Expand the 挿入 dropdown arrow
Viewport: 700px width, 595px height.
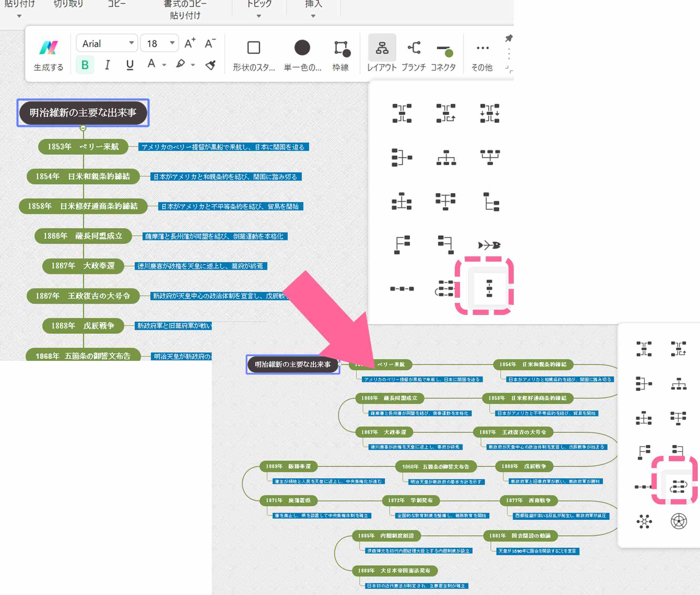click(x=313, y=16)
